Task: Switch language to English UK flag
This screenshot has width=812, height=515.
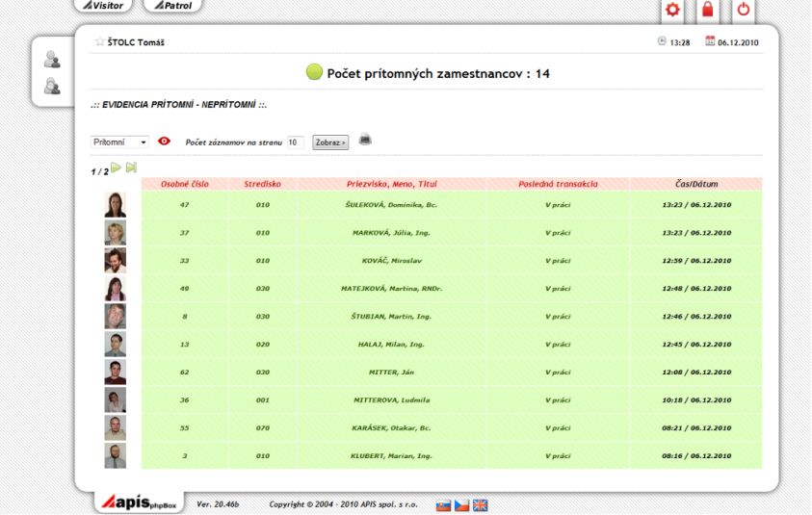Action: [480, 504]
